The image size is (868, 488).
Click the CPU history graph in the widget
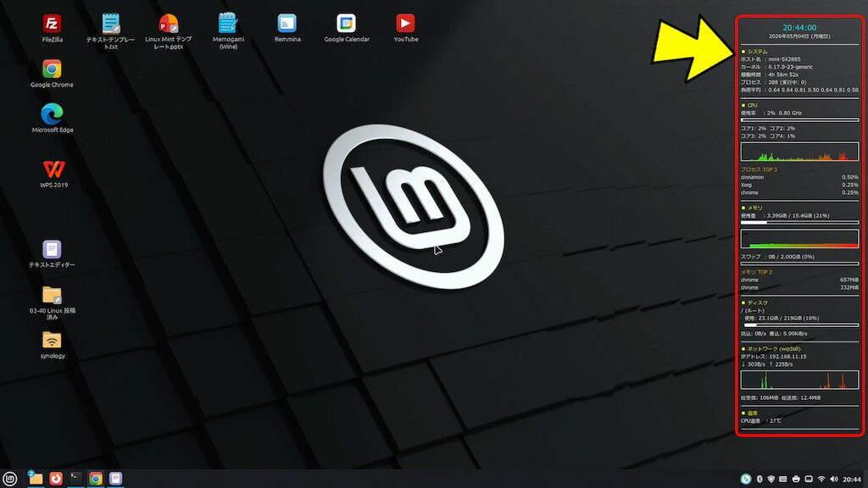[800, 152]
